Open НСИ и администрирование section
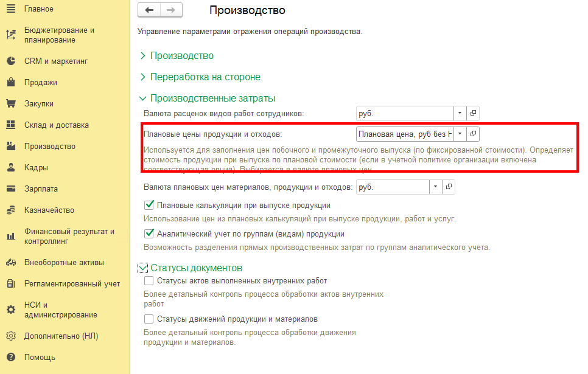The image size is (588, 374). pos(61,310)
